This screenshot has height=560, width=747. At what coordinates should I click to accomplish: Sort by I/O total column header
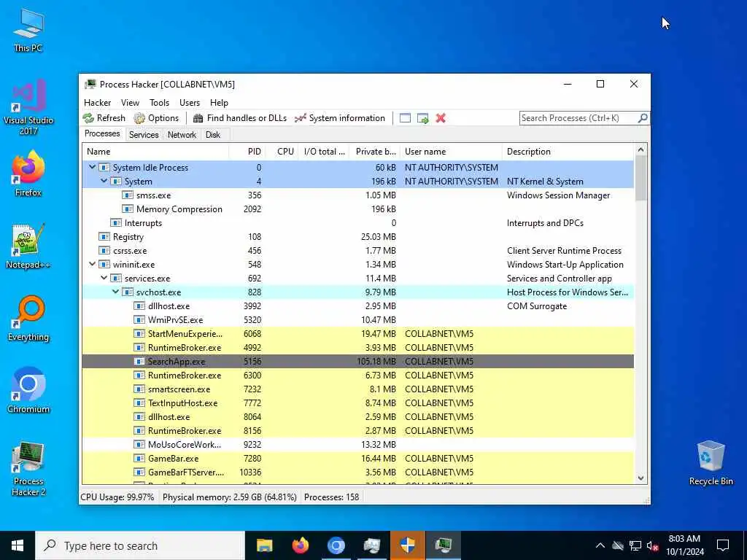325,152
